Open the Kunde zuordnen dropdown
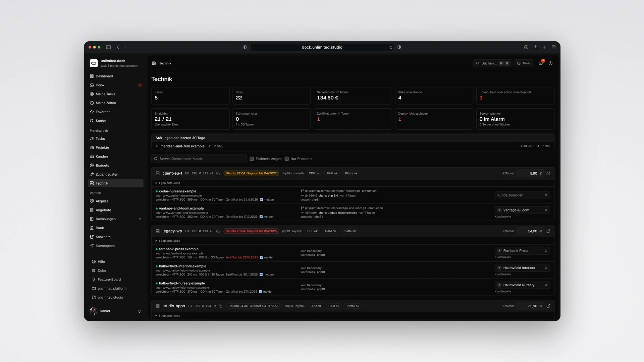 click(x=522, y=195)
